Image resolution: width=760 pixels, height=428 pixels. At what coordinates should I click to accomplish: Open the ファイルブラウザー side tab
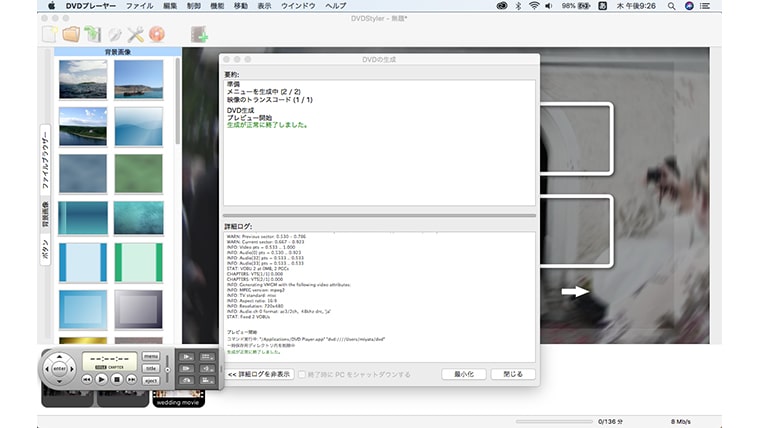45,159
